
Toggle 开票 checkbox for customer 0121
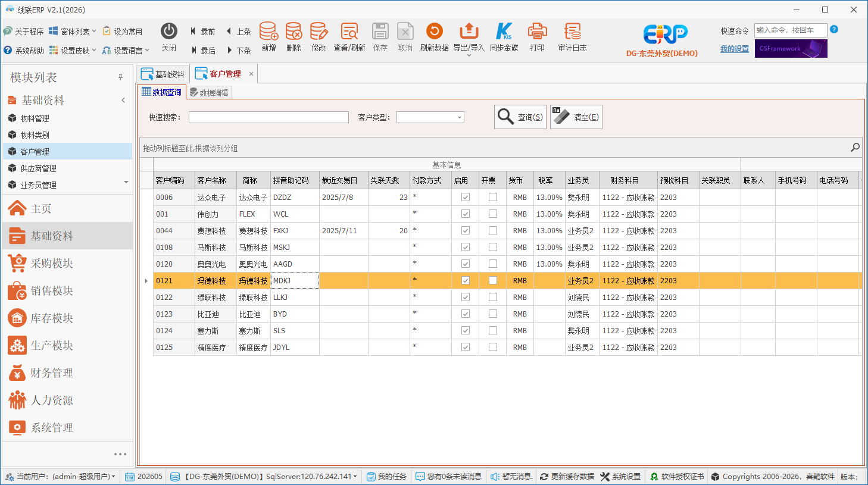pos(493,280)
